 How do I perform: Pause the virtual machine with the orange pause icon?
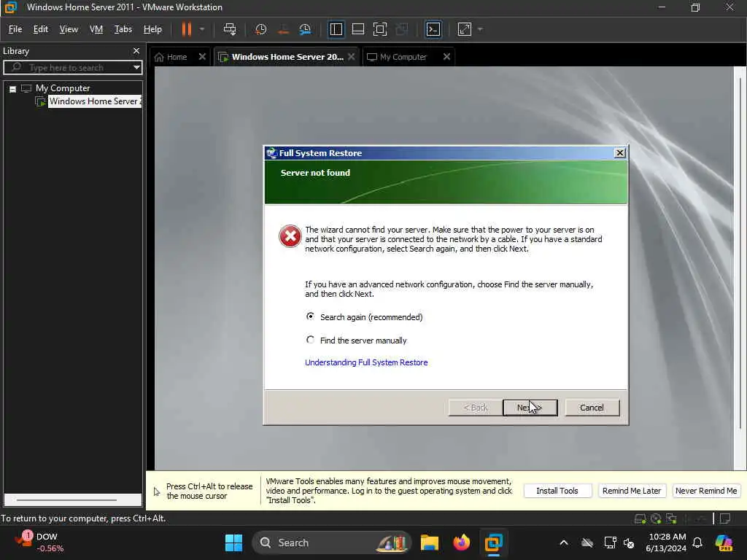tap(186, 29)
